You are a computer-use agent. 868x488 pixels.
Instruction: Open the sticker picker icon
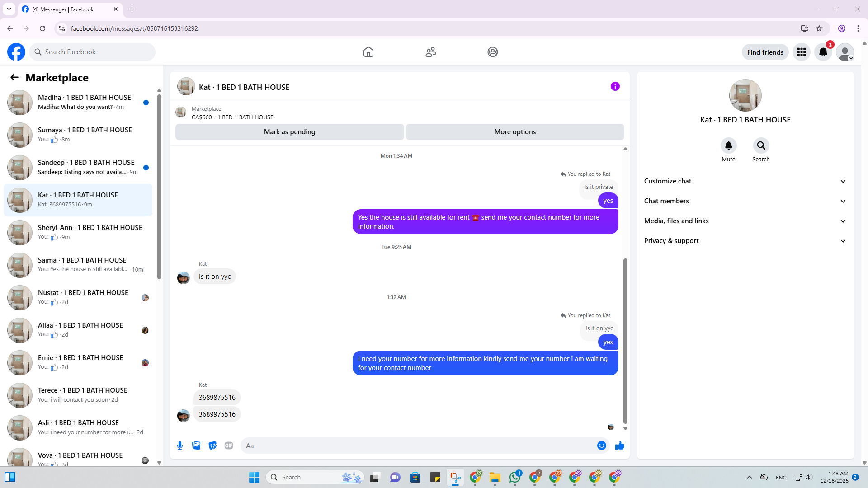212,446
